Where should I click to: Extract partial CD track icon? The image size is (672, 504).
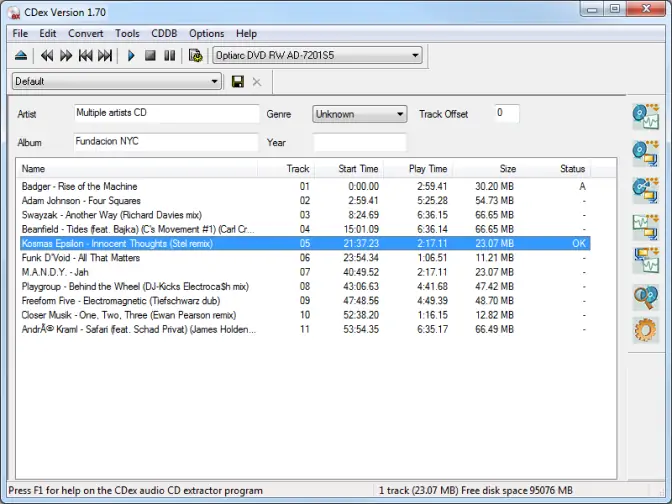pyautogui.click(x=645, y=190)
